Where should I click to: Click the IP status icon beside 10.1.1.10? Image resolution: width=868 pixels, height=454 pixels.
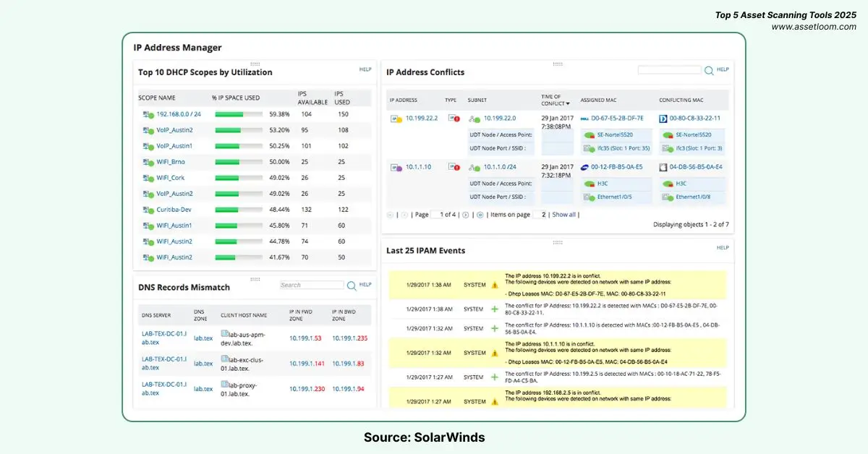click(x=396, y=167)
